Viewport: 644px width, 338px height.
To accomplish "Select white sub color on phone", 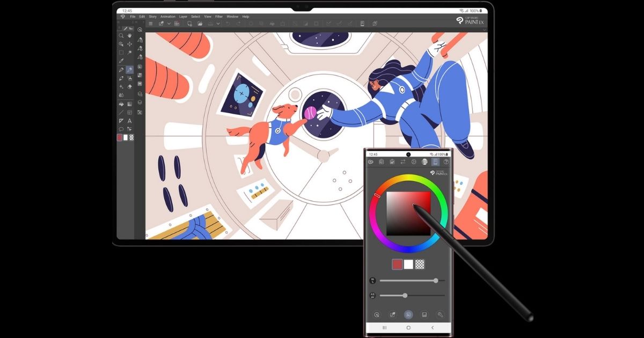I will click(x=408, y=264).
